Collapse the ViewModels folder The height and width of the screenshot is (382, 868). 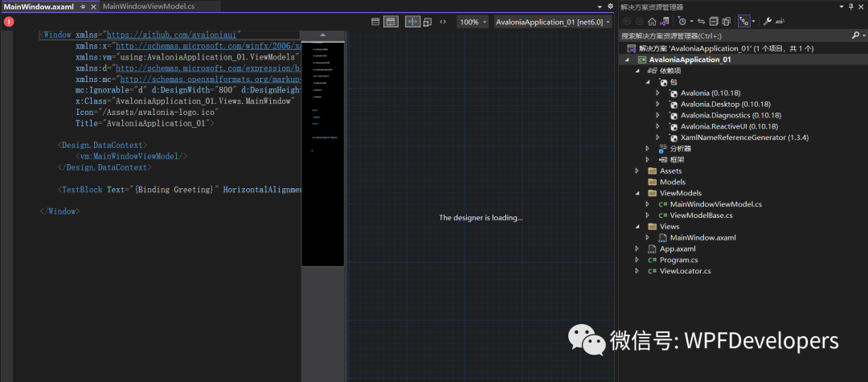pos(637,193)
